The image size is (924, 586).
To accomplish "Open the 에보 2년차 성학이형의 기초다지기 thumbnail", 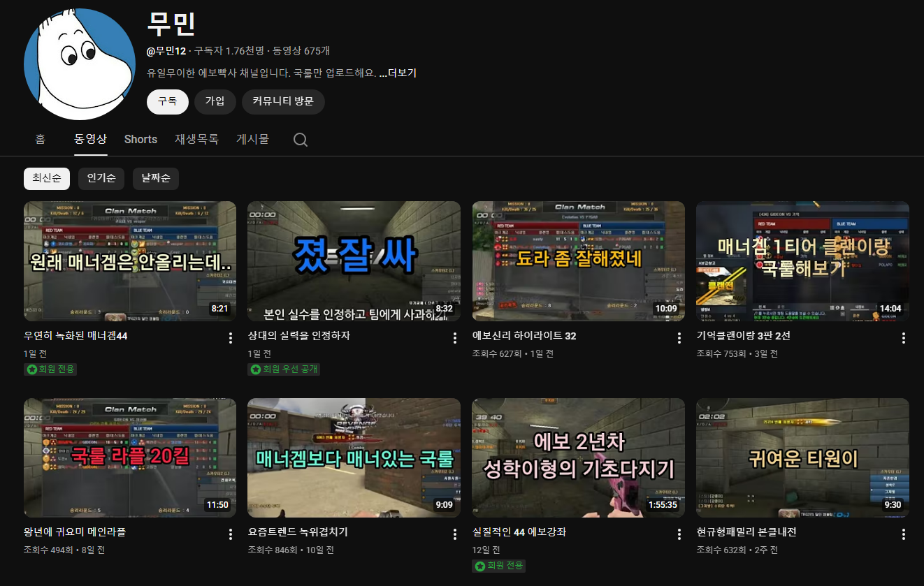I will [x=578, y=457].
